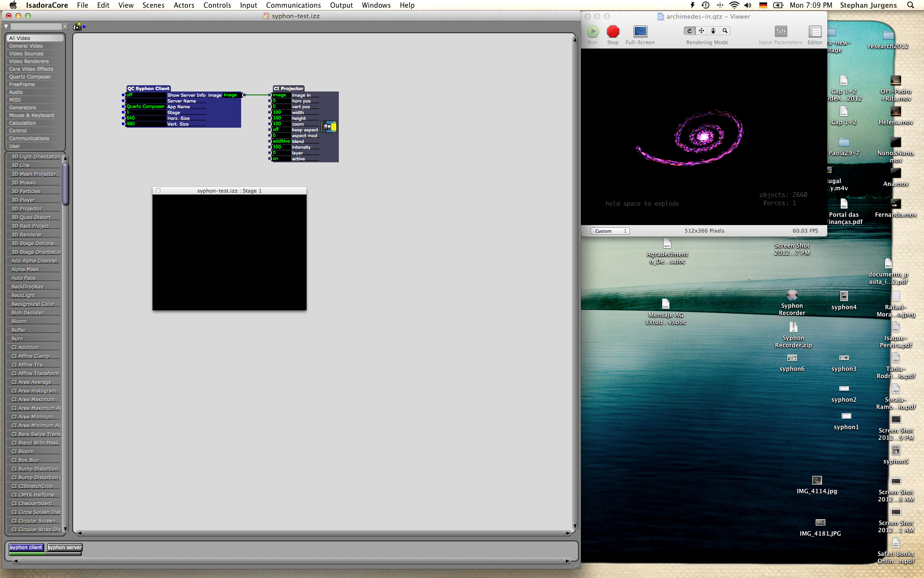Select the syphon6 file on desktop

point(792,358)
